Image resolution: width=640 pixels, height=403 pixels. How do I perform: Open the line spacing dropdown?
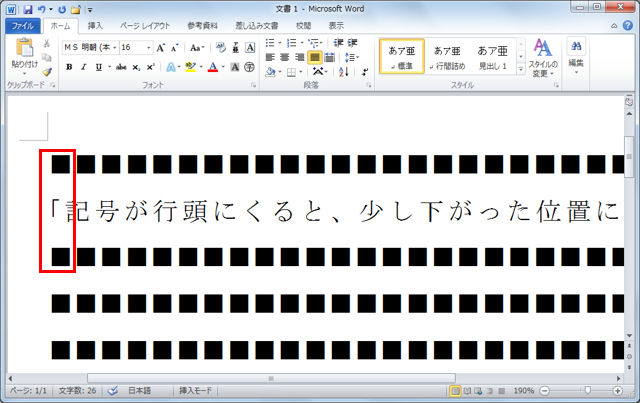(352, 57)
